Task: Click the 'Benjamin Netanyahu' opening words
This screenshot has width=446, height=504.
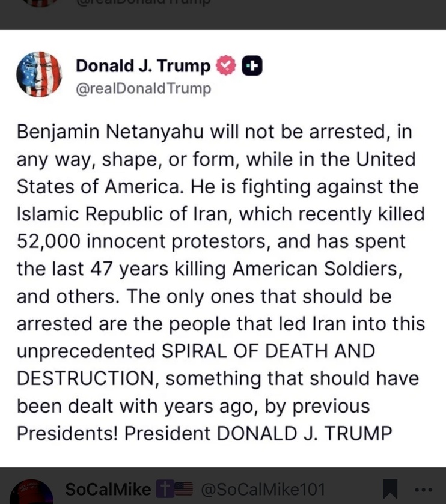Action: click(x=110, y=132)
